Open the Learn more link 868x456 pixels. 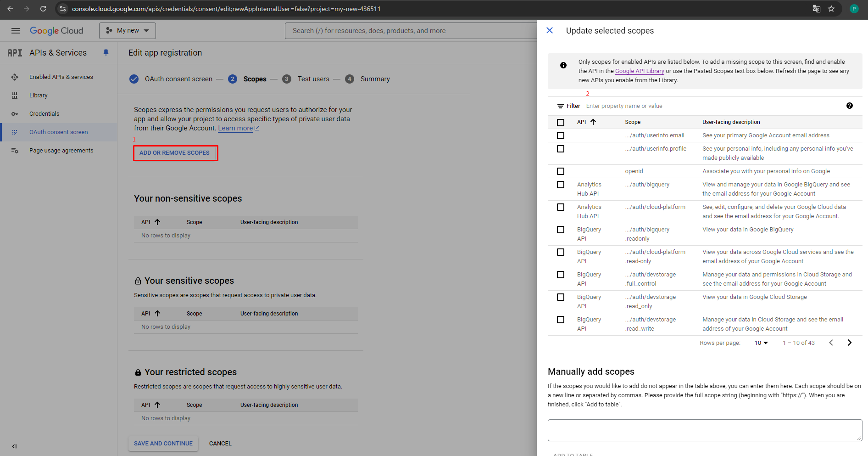click(x=239, y=128)
